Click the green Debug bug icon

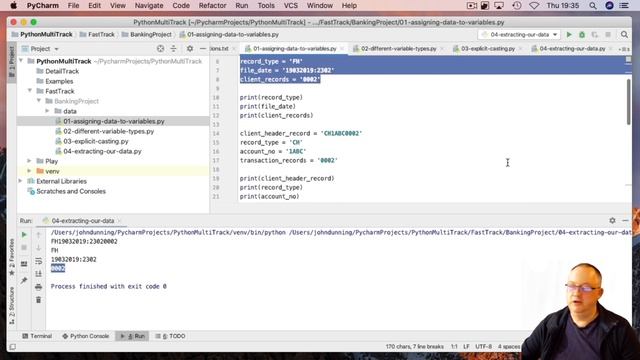coord(582,35)
